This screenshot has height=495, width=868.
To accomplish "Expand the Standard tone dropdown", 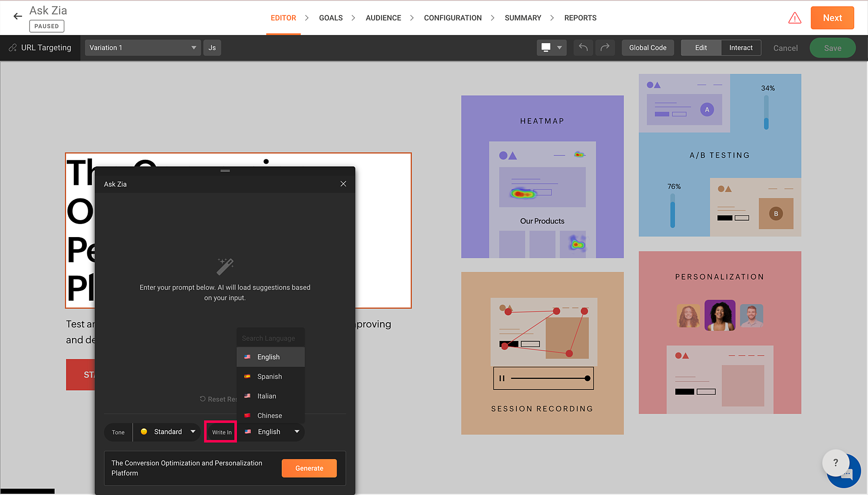I will (168, 432).
